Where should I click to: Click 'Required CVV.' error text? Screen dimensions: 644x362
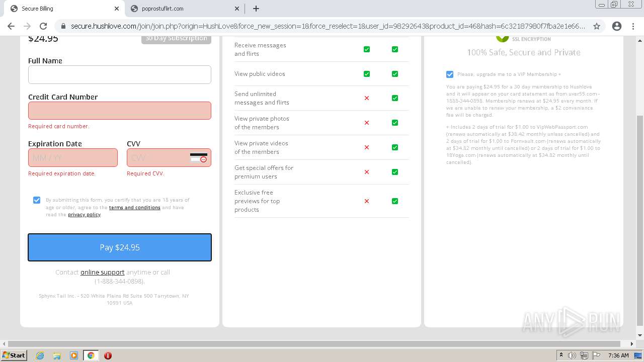145,173
